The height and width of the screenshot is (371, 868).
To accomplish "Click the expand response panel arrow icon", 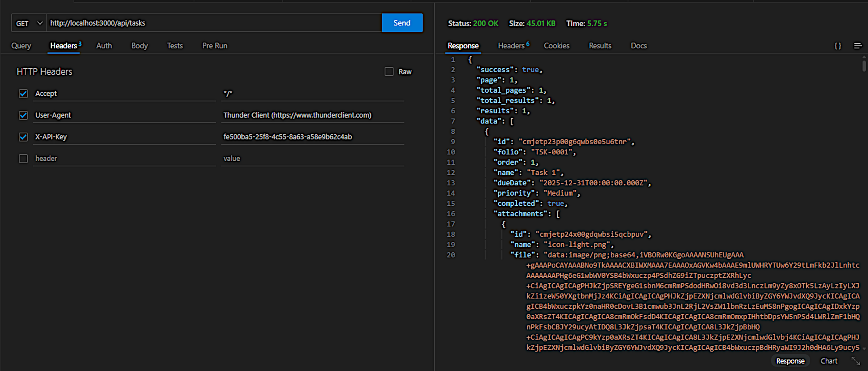I will 855,361.
